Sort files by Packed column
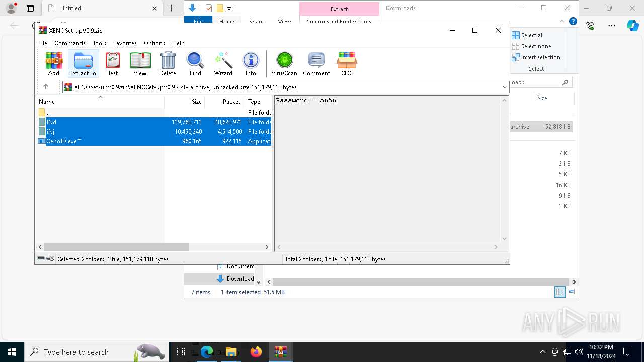The height and width of the screenshot is (362, 644). click(225, 101)
